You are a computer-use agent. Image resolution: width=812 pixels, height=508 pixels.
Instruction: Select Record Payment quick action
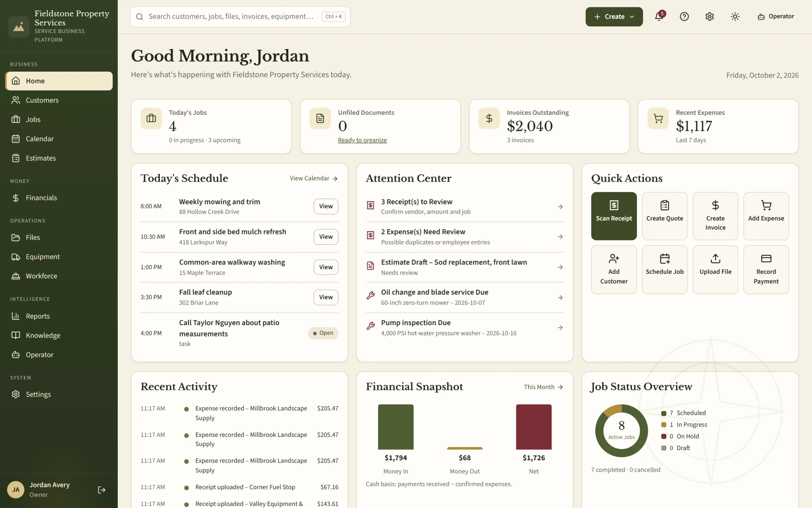pos(766,270)
